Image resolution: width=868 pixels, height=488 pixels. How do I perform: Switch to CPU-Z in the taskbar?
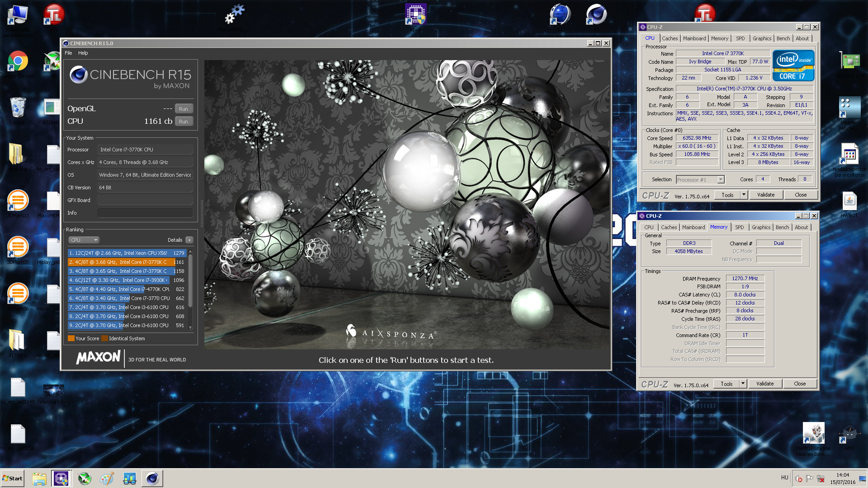[61, 478]
